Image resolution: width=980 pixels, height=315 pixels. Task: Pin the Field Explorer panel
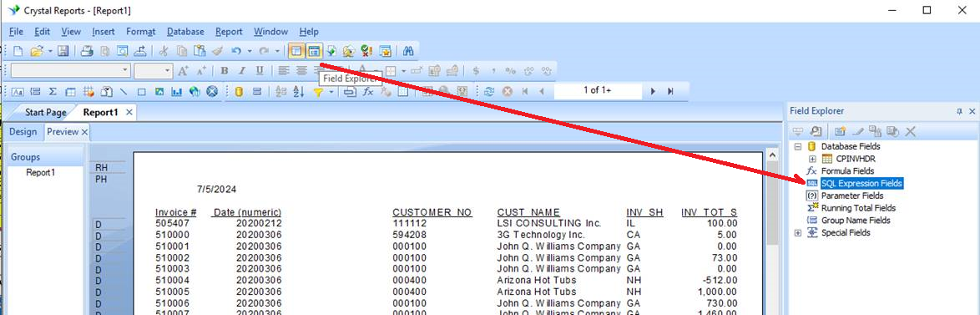(959, 111)
